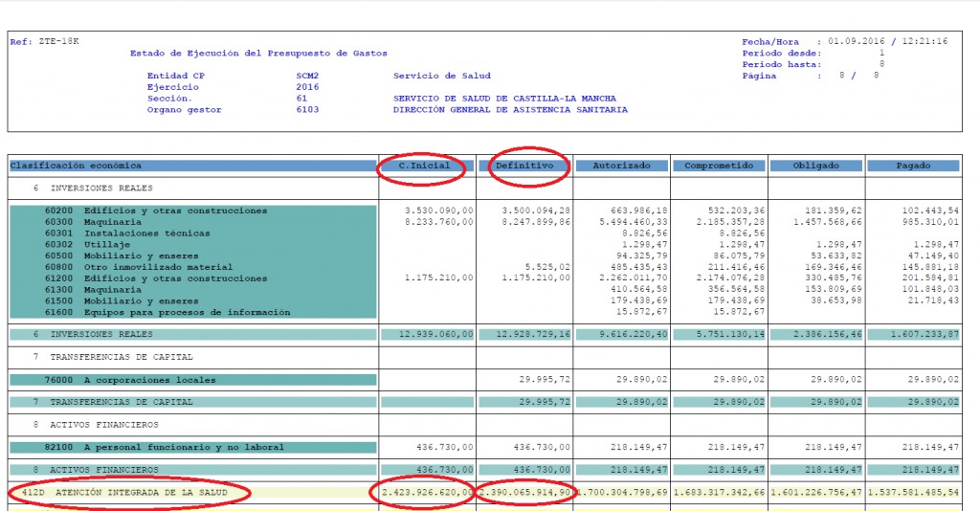980x511 pixels.
Task: Click the Definitivo value '8.247.899,86'
Action: point(536,222)
